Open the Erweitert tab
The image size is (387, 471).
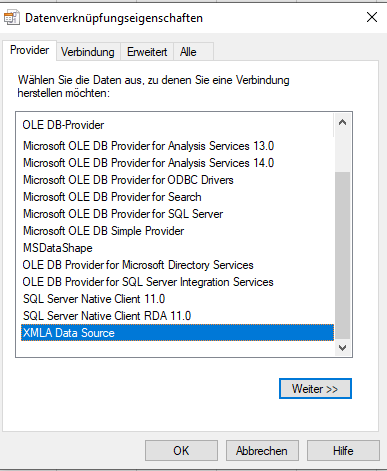coord(147,52)
